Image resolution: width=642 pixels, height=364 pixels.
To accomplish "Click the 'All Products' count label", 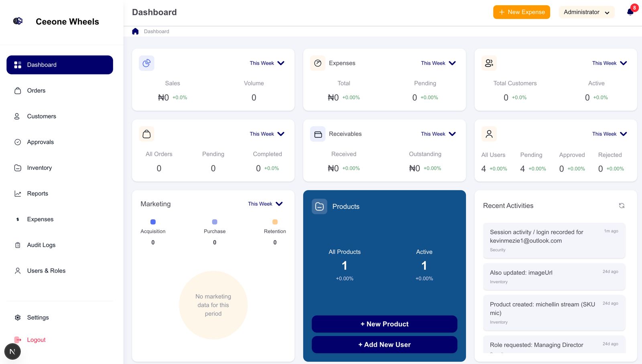I will click(345, 252).
